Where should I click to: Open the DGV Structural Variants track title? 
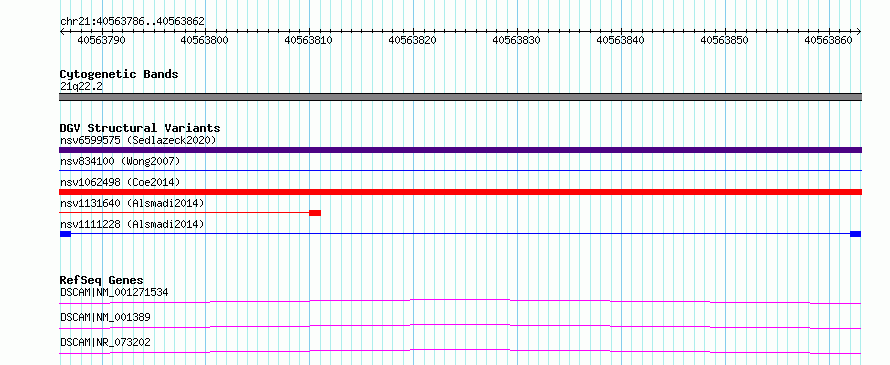pyautogui.click(x=140, y=128)
